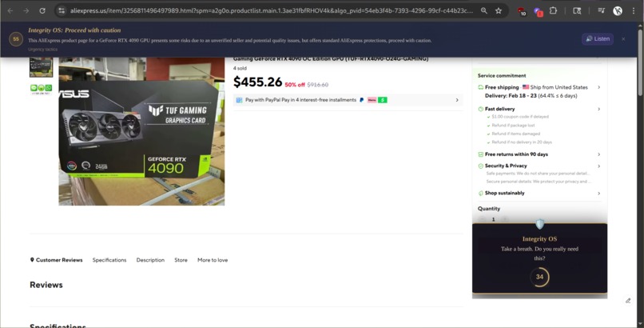644x328 pixels.
Task: Click 'Free shipping' service label
Action: coord(502,87)
